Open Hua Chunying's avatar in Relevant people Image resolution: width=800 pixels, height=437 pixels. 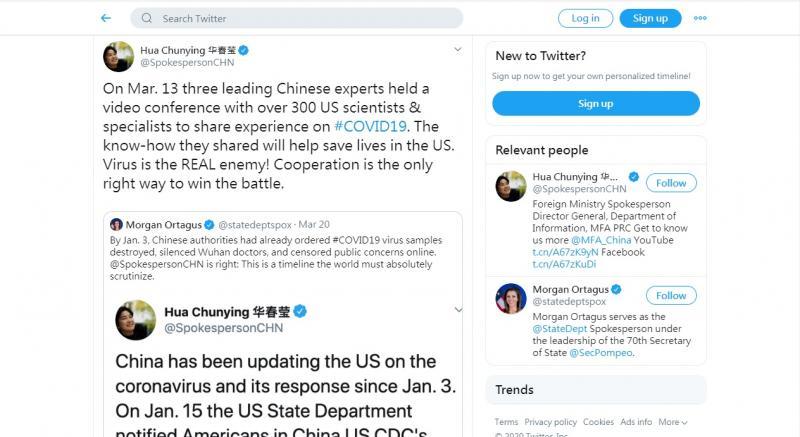511,186
